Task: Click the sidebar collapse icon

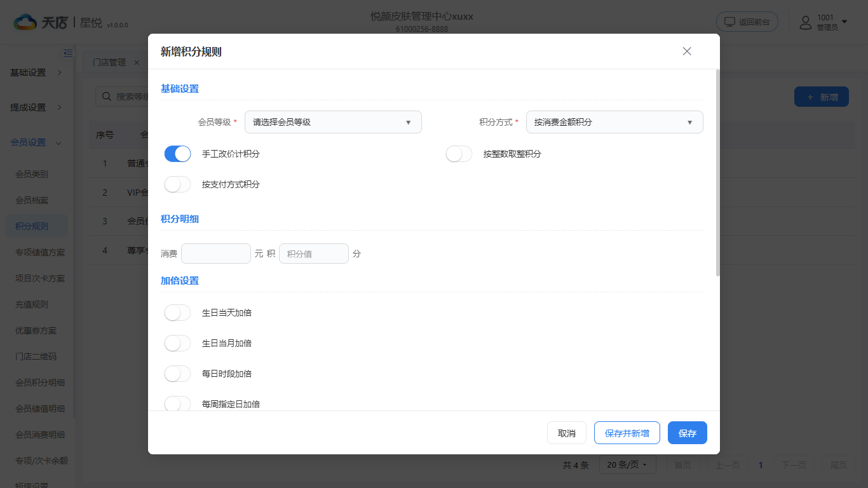Action: point(68,53)
